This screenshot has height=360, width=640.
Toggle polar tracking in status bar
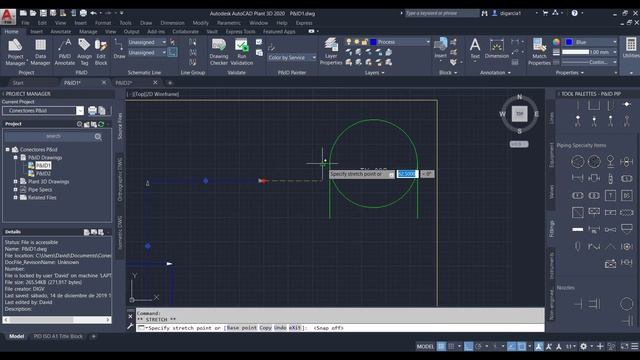point(478,346)
